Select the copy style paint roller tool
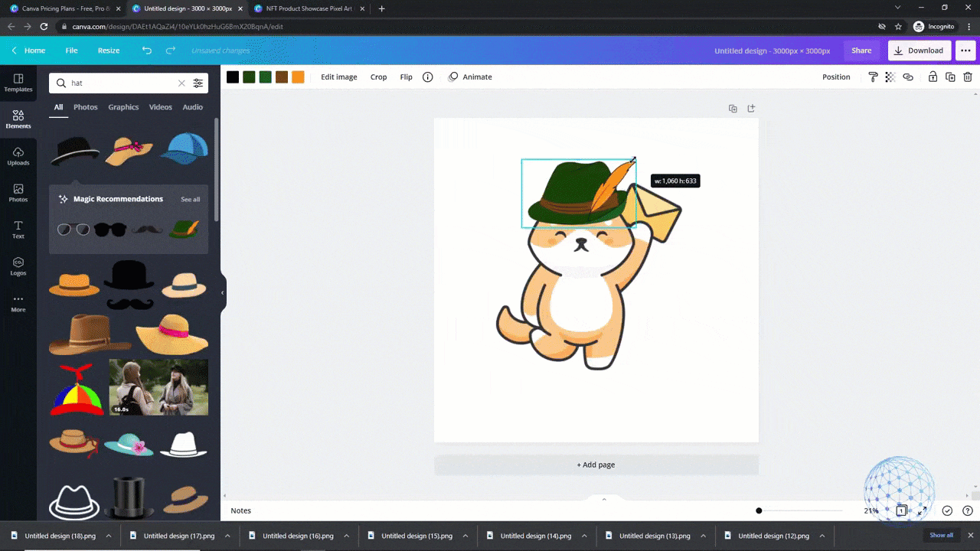Viewport: 980px width, 551px height. click(873, 77)
